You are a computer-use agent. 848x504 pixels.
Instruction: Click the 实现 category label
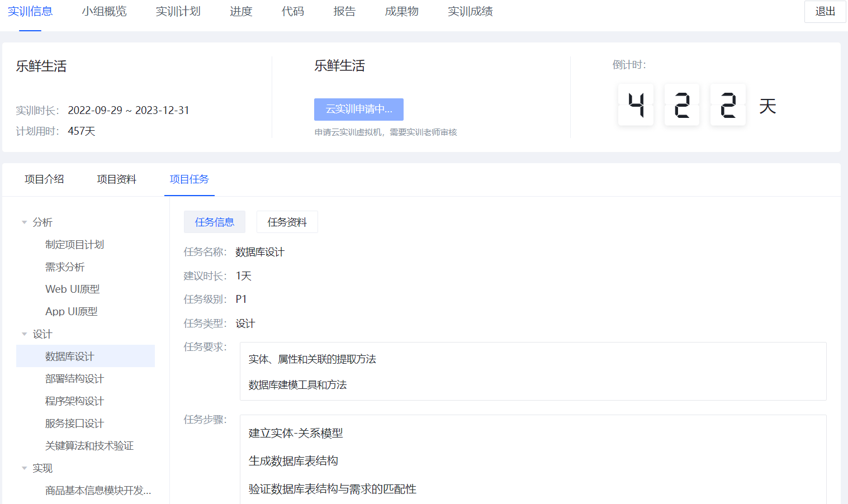click(x=42, y=468)
